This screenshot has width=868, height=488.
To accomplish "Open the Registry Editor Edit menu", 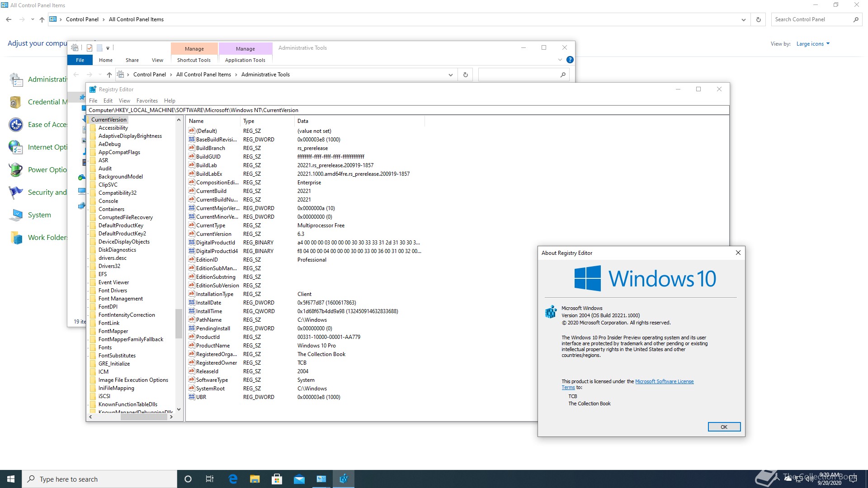I will tap(108, 101).
